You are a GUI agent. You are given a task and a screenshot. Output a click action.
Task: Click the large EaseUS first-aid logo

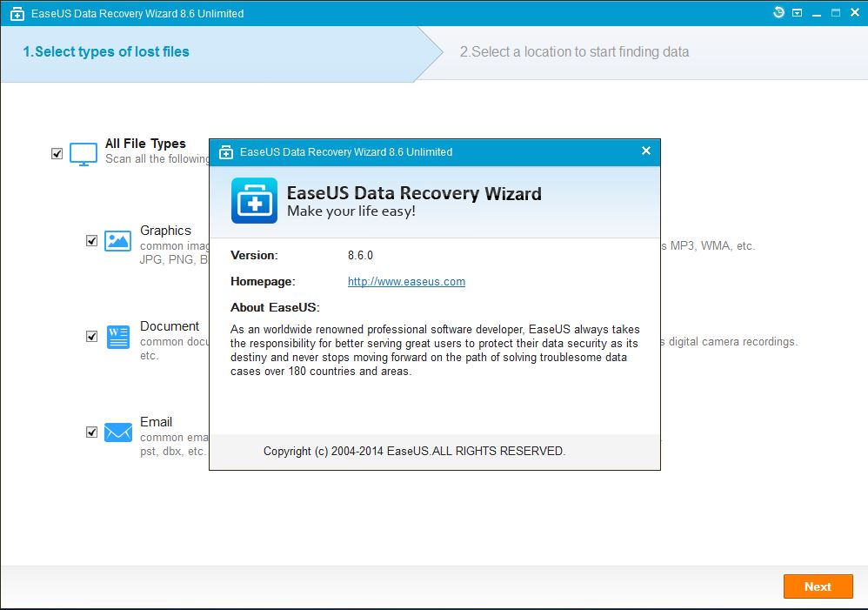pyautogui.click(x=254, y=200)
